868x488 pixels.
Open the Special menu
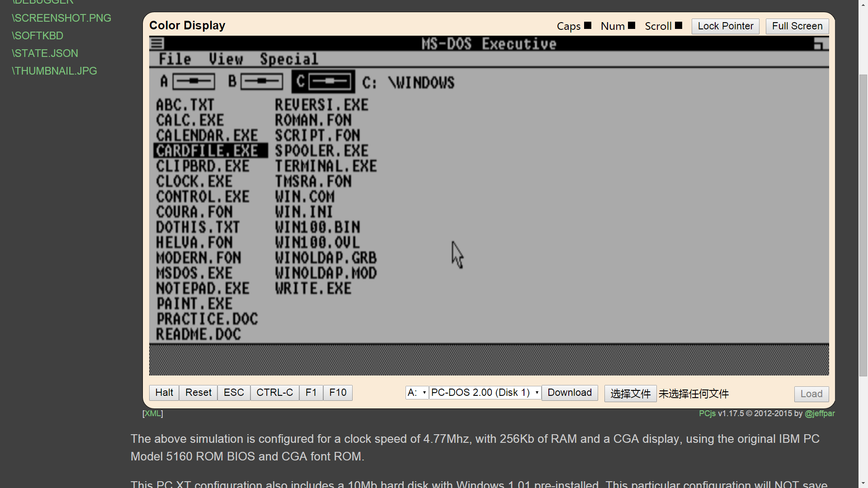coord(289,59)
